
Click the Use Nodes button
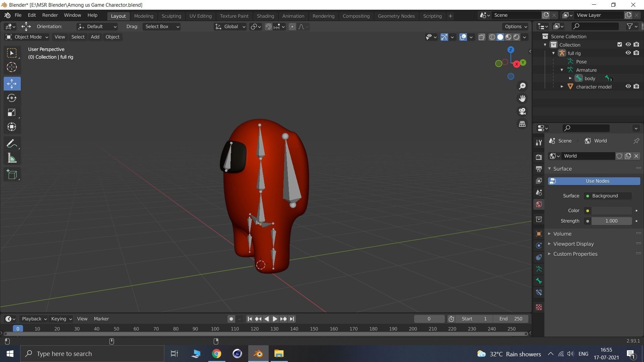[x=594, y=181]
